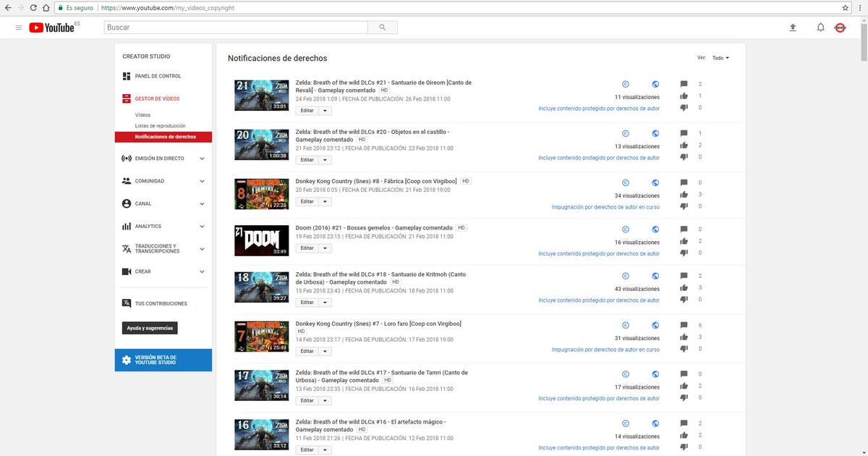
Task: Click copyright icon for Doom #21 video
Action: click(x=626, y=229)
